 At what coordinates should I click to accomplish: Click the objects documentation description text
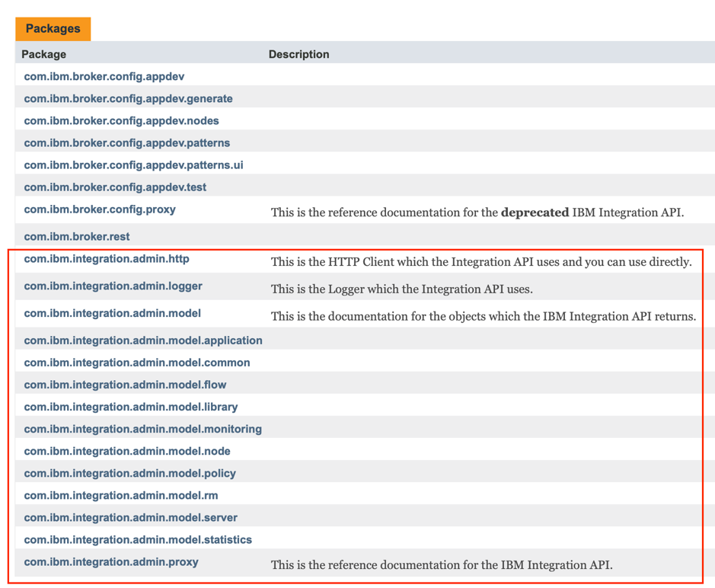coord(484,317)
